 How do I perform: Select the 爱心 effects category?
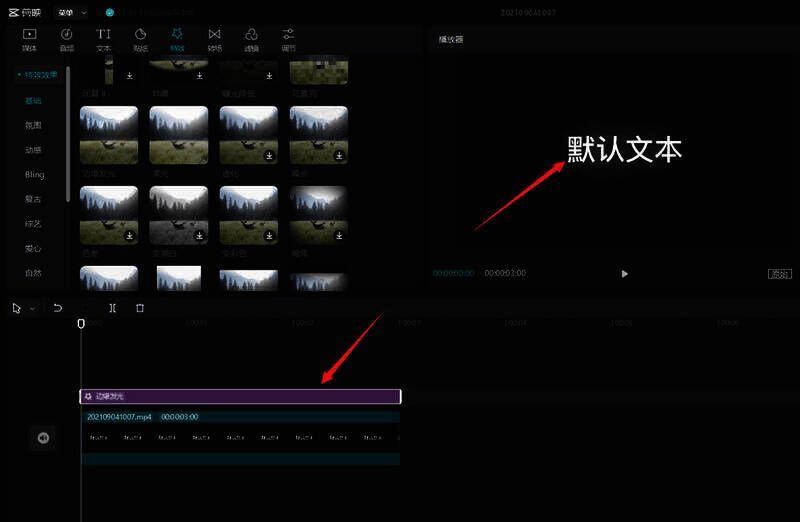pyautogui.click(x=33, y=248)
